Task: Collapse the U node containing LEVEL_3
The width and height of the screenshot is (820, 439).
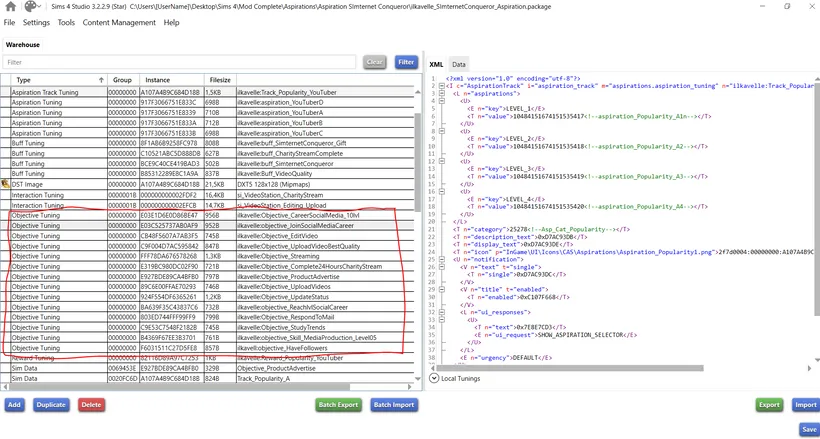Action: click(x=442, y=161)
